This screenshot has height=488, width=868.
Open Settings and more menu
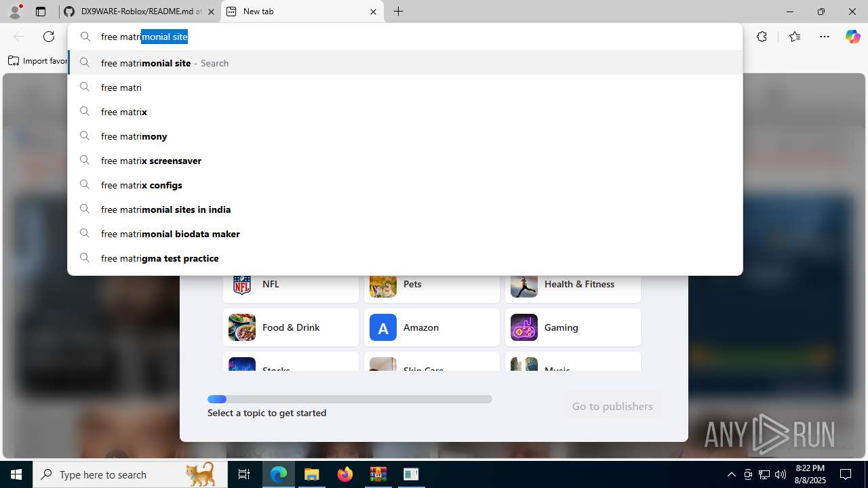[x=825, y=37]
